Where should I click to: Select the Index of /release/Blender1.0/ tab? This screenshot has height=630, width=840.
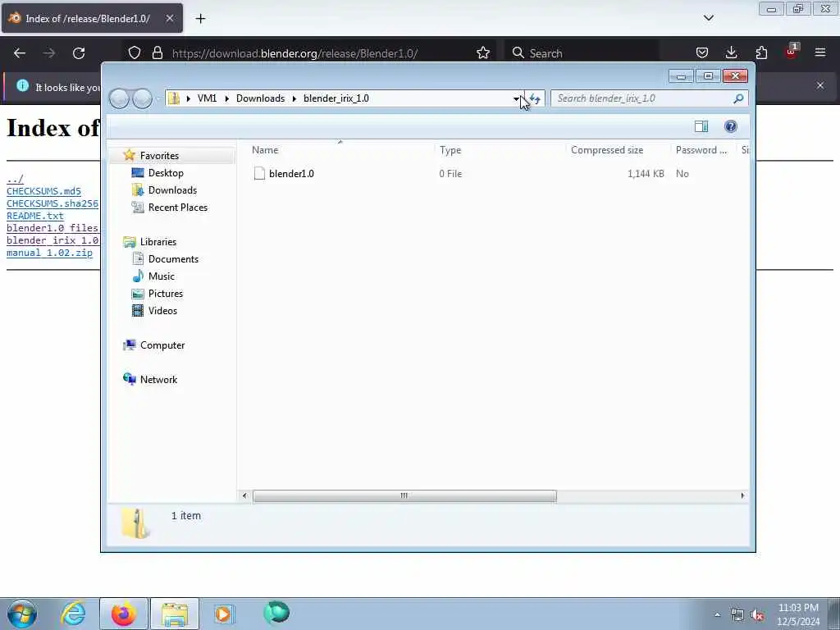tap(92, 18)
